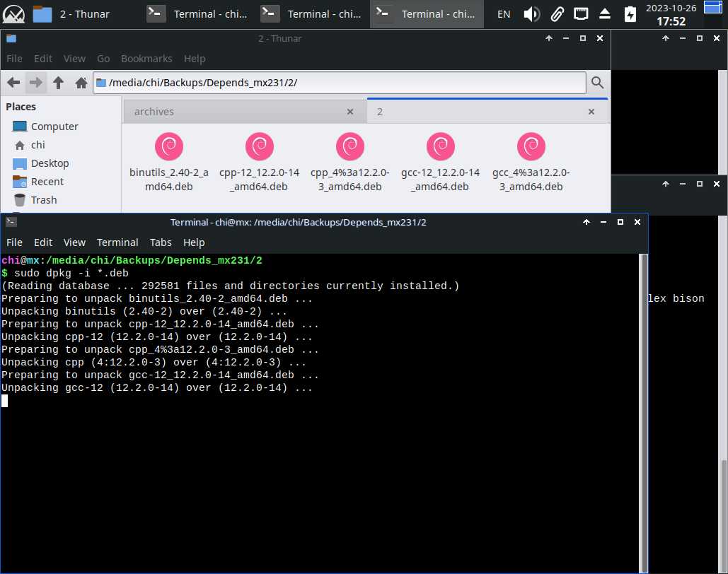Image resolution: width=728 pixels, height=574 pixels.
Task: Open the volume control in system tray
Action: [x=531, y=14]
